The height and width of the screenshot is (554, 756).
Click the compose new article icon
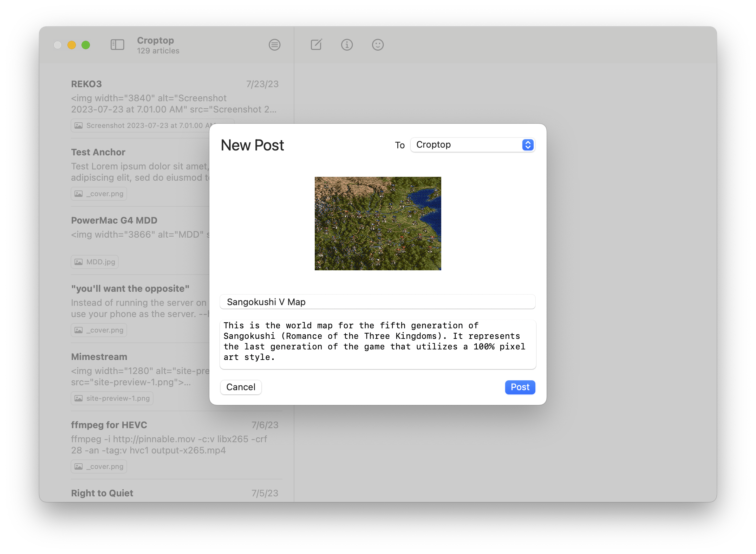(316, 45)
